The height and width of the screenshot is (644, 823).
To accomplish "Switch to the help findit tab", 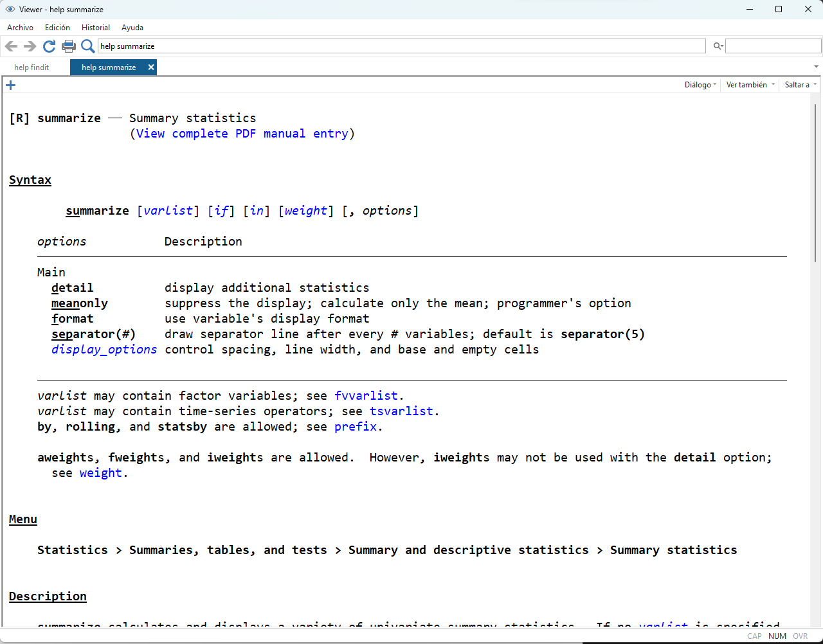I will coord(32,67).
